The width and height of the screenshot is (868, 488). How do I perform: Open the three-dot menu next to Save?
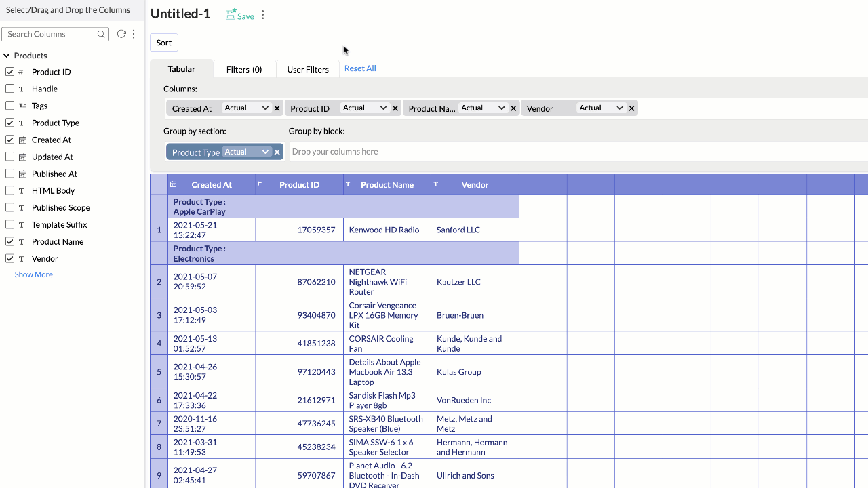coord(262,14)
